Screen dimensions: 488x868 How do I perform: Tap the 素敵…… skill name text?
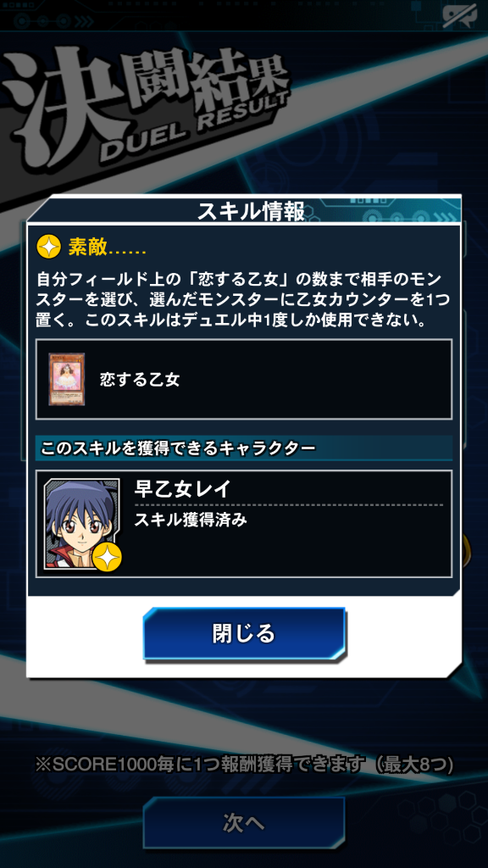pos(108,247)
